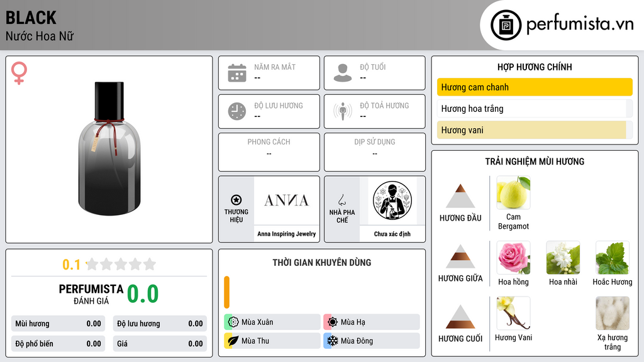This screenshot has height=362, width=644.
Task: Click the black perfume bottle image
Action: tap(109, 148)
